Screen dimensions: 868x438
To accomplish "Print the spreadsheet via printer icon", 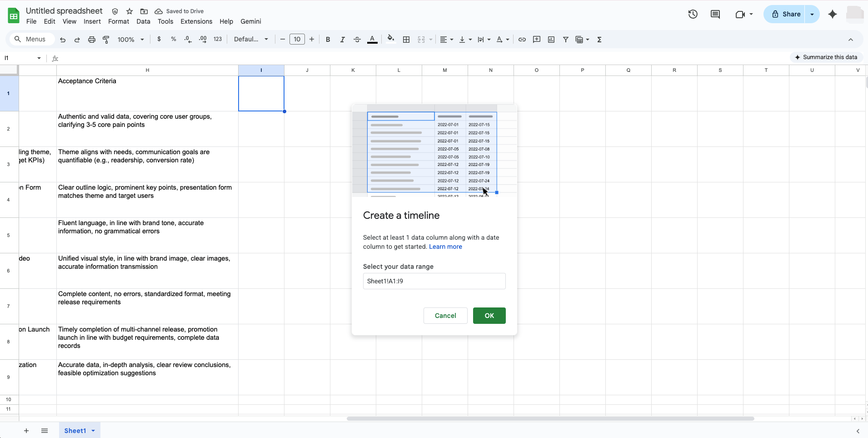I will (92, 40).
